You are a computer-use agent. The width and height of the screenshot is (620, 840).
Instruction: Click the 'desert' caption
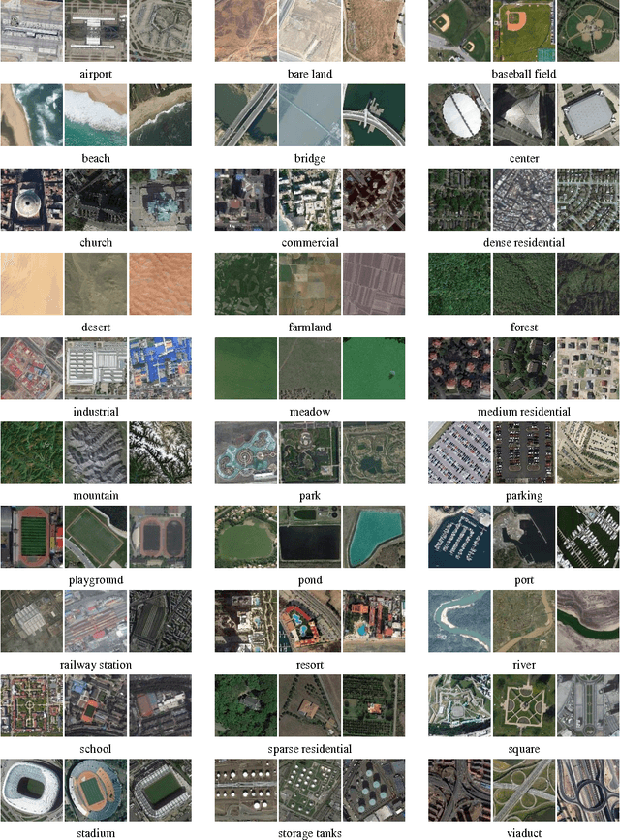(96, 327)
